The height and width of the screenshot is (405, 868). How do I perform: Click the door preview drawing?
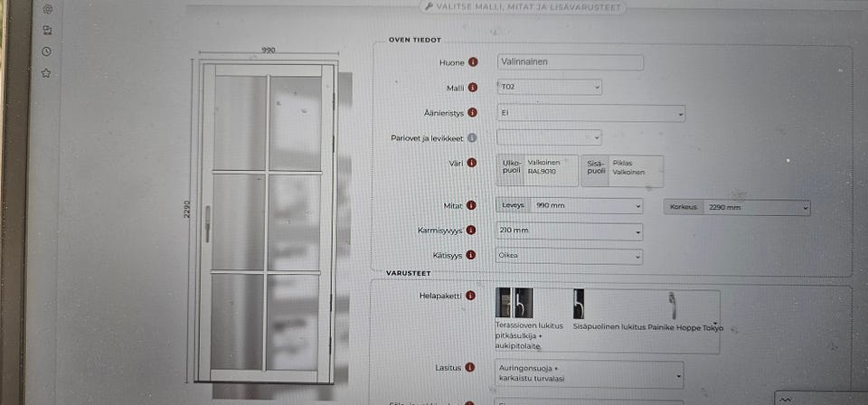coord(267,221)
